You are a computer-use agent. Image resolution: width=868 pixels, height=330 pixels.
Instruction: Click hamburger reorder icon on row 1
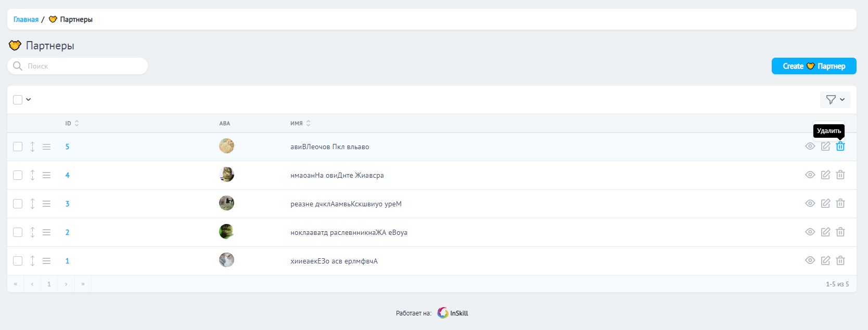(47, 261)
